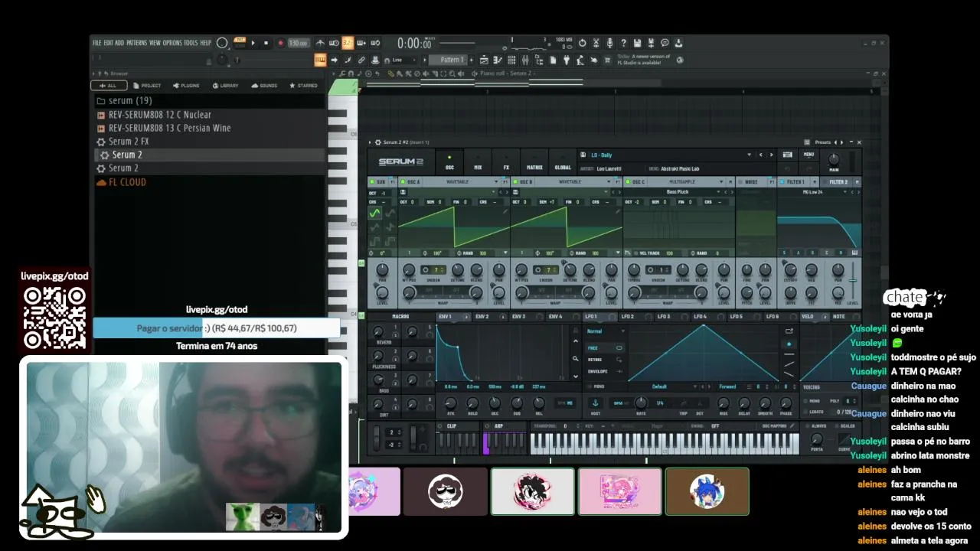Switch to Serum MATRIX page
980x551 pixels.
point(534,162)
